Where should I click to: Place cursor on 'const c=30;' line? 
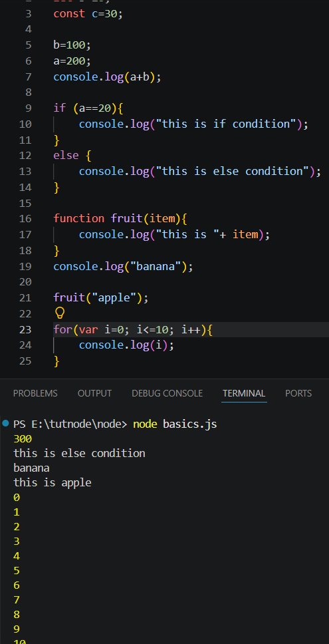tap(88, 13)
